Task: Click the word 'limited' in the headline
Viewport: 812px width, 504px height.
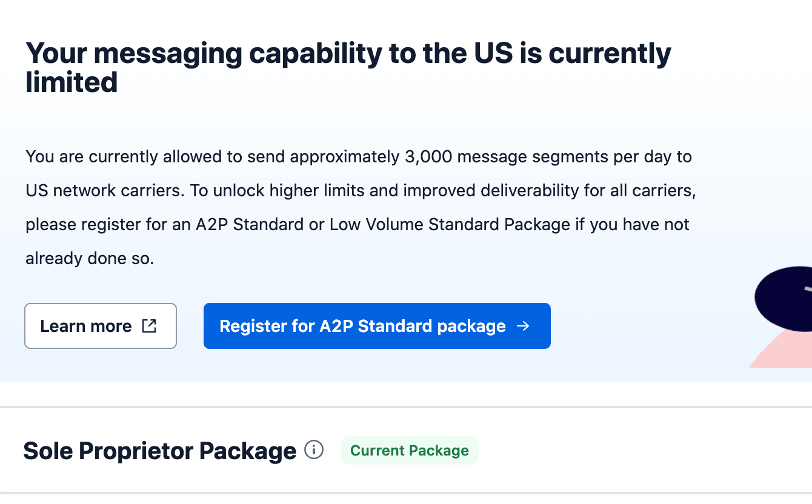Action: 72,82
